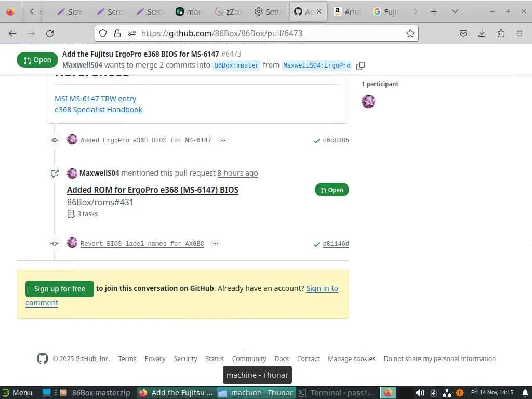
Task: Click the MaxwellS04 avatar beside the mention event
Action: coord(72,174)
